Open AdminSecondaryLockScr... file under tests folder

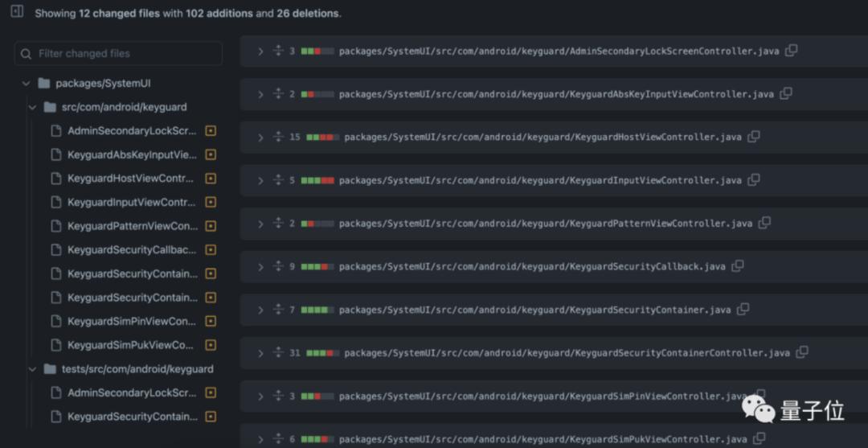(x=132, y=393)
